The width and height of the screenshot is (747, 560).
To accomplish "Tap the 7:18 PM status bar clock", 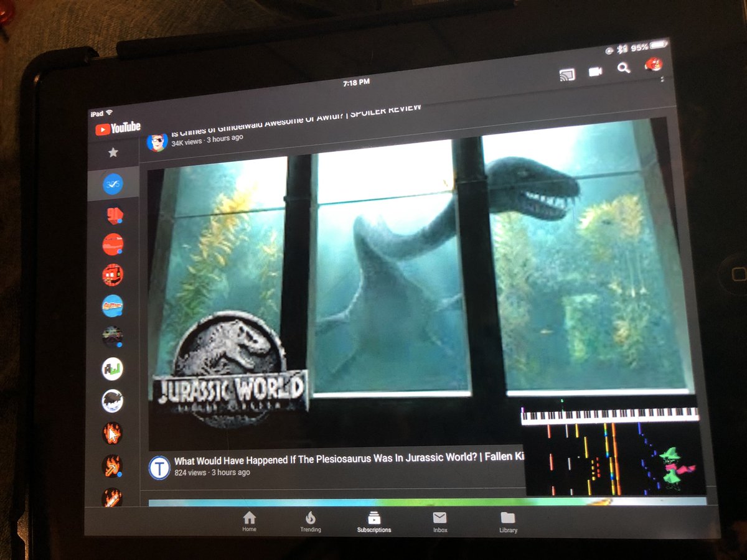I will point(357,82).
